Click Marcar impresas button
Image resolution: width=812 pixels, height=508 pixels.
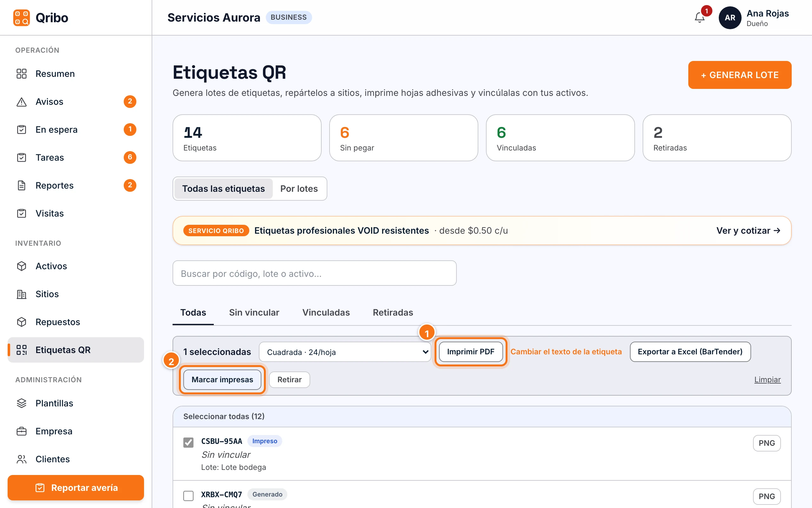(222, 380)
